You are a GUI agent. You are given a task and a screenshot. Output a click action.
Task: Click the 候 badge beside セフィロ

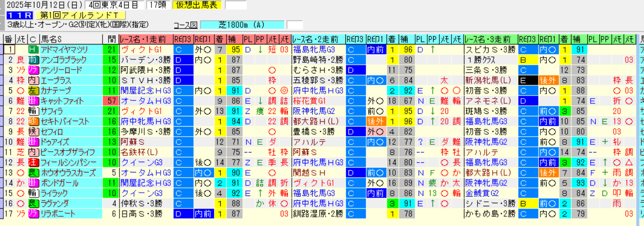coord(33,132)
